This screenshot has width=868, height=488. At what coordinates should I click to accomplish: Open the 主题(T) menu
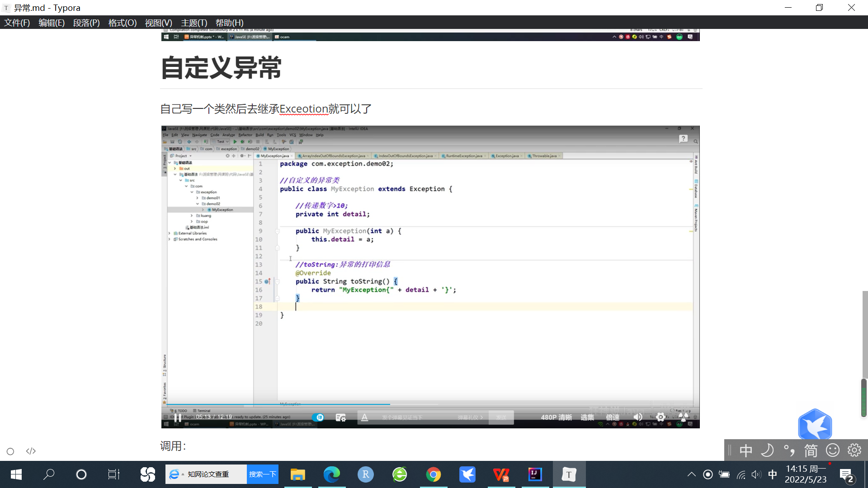coord(194,23)
